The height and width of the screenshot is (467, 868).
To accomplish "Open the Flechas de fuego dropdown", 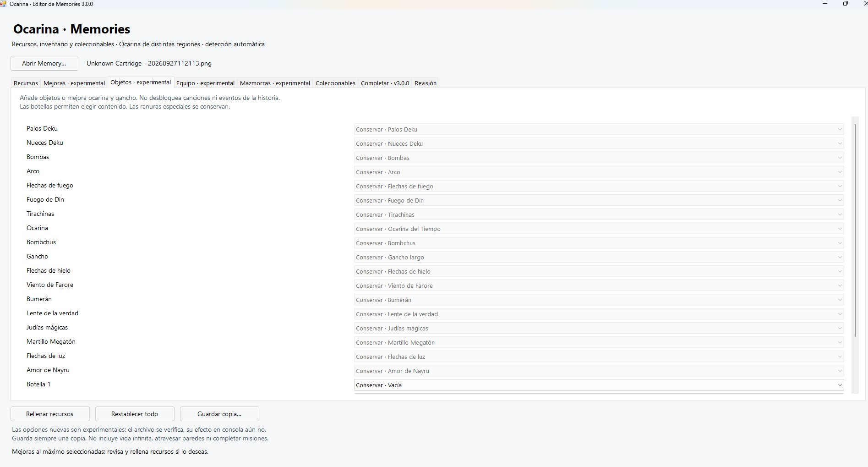I will click(x=599, y=186).
